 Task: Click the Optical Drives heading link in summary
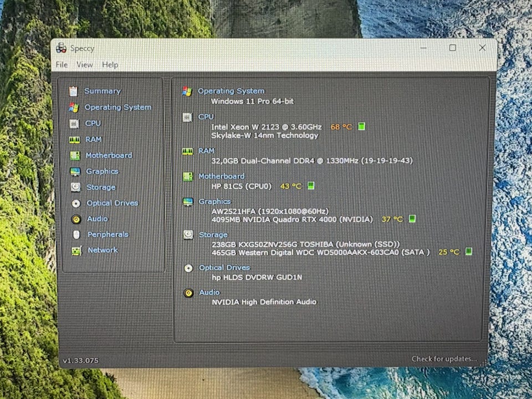(x=224, y=268)
